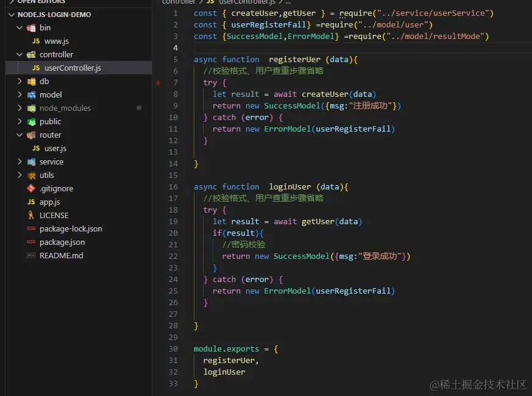Click the db folder icon

[31, 82]
